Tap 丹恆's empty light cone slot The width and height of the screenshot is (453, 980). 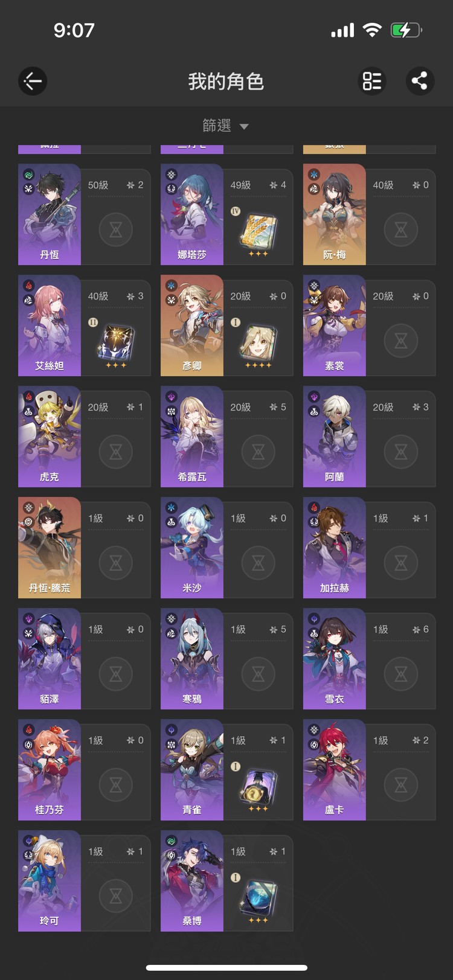tap(116, 229)
